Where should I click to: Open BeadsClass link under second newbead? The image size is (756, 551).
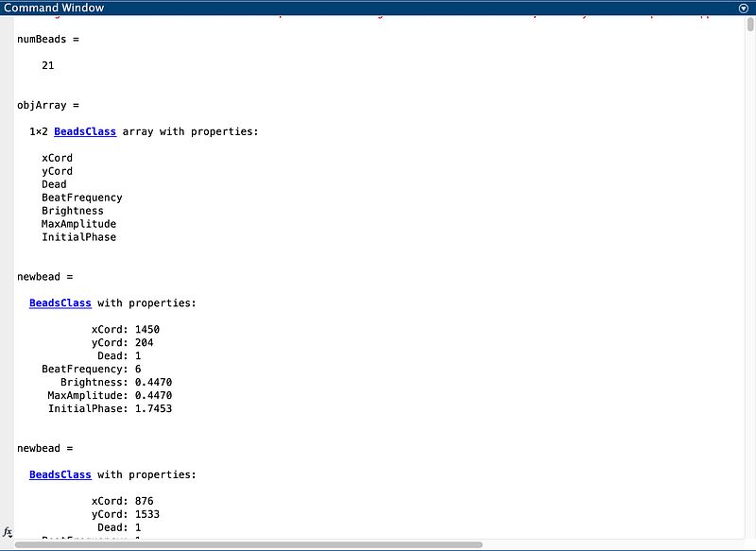click(x=60, y=474)
